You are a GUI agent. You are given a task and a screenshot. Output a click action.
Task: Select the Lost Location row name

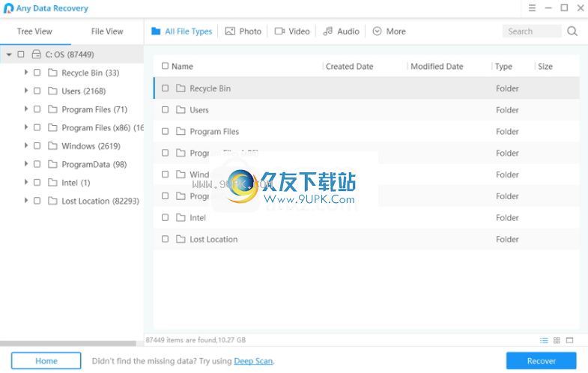[x=213, y=239]
